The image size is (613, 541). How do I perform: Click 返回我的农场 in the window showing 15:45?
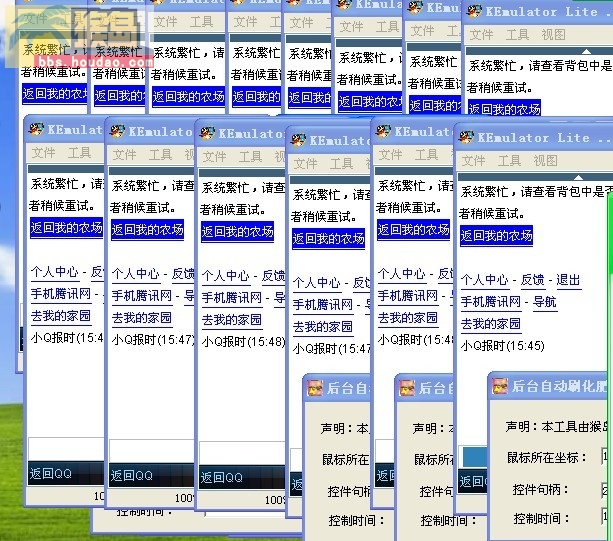496,236
